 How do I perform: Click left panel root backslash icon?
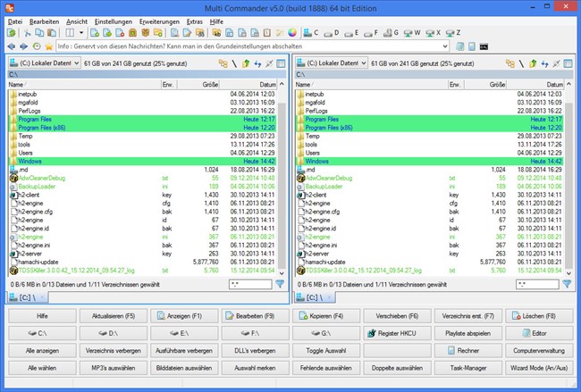tap(234, 63)
